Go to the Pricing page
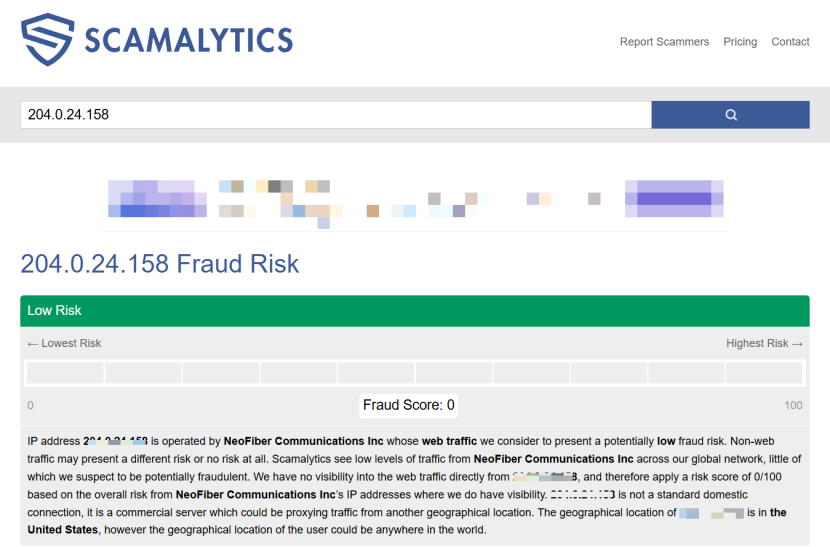The image size is (830, 547). (x=740, y=42)
